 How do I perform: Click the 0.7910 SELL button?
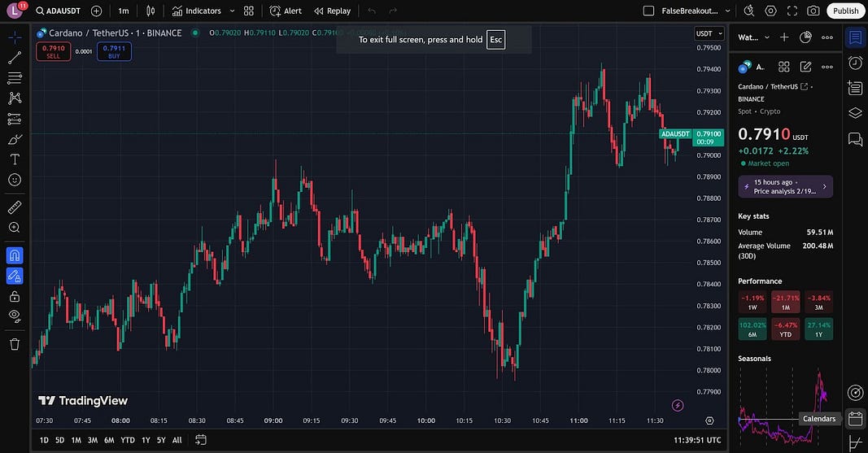tap(53, 51)
